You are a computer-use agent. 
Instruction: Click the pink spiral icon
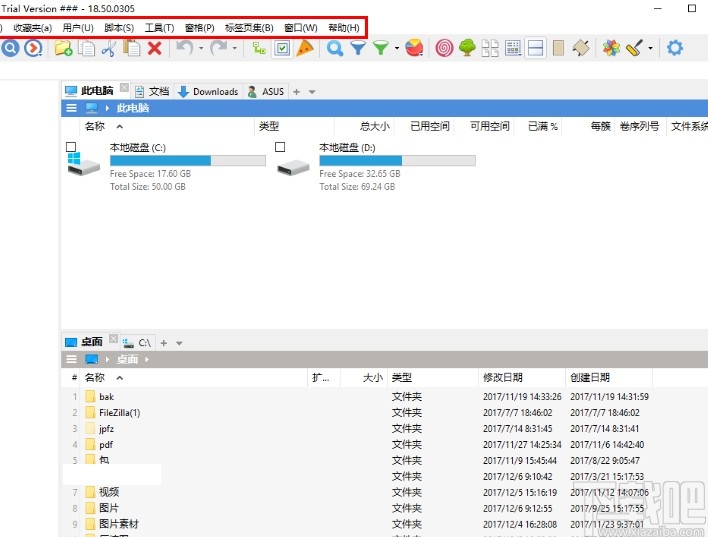tap(444, 48)
